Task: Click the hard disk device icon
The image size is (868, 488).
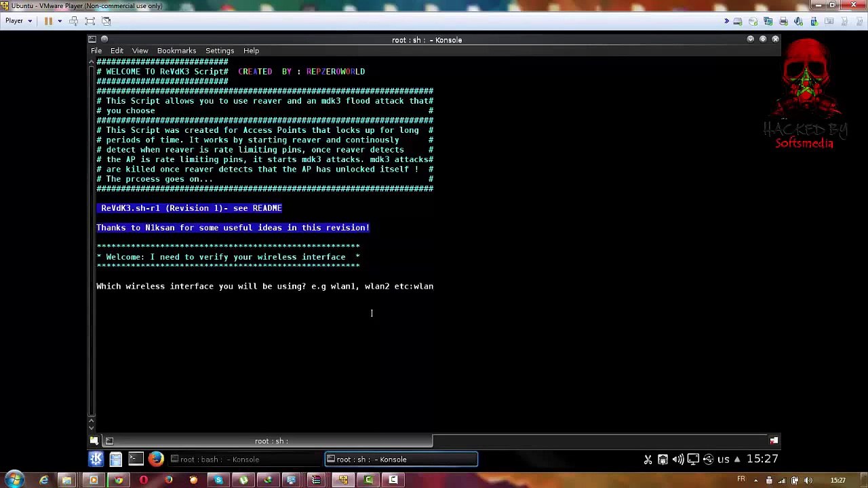Action: click(738, 21)
